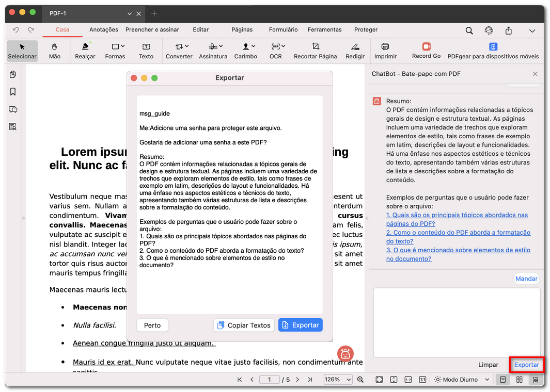Open the 126% zoom level dropdown
Image resolution: width=550 pixels, height=392 pixels.
point(338,380)
